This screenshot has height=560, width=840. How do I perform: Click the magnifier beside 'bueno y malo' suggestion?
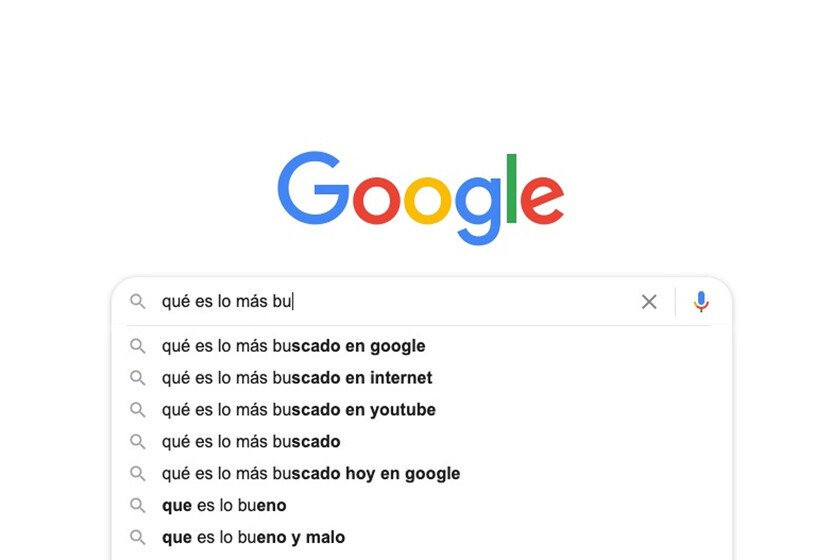click(138, 537)
